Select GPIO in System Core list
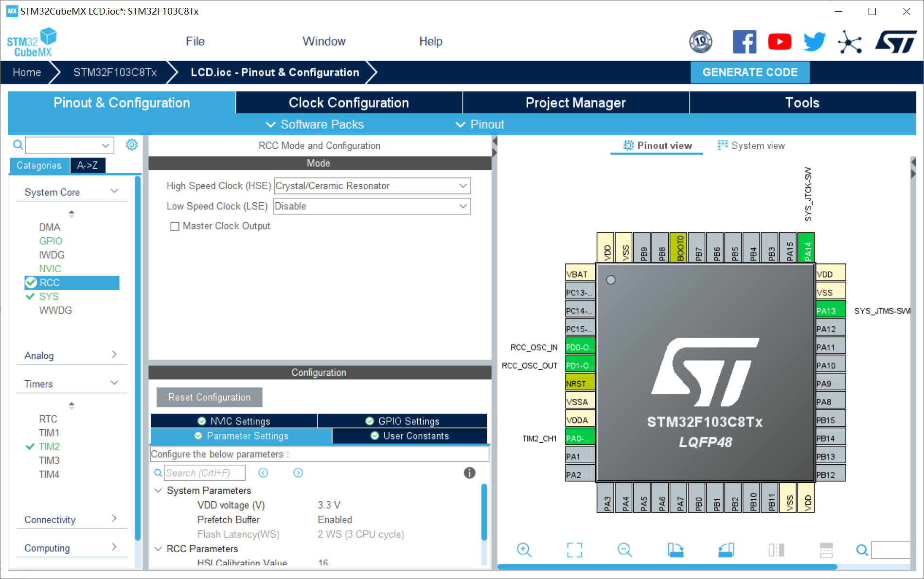924x579 pixels. pos(51,241)
